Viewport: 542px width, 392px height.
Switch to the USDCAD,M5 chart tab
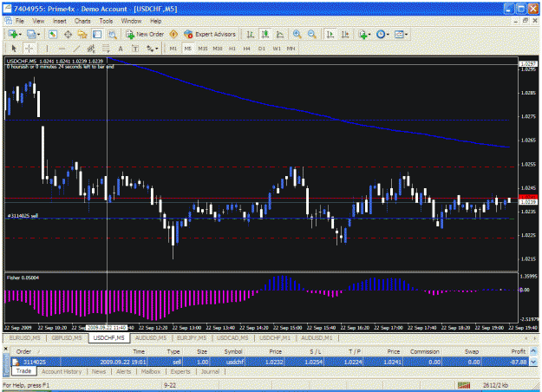coord(232,337)
